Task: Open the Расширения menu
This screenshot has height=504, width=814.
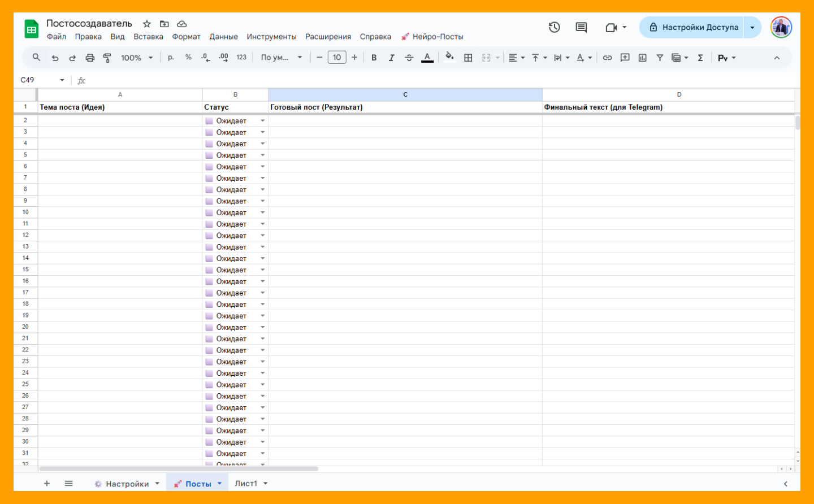Action: [328, 37]
